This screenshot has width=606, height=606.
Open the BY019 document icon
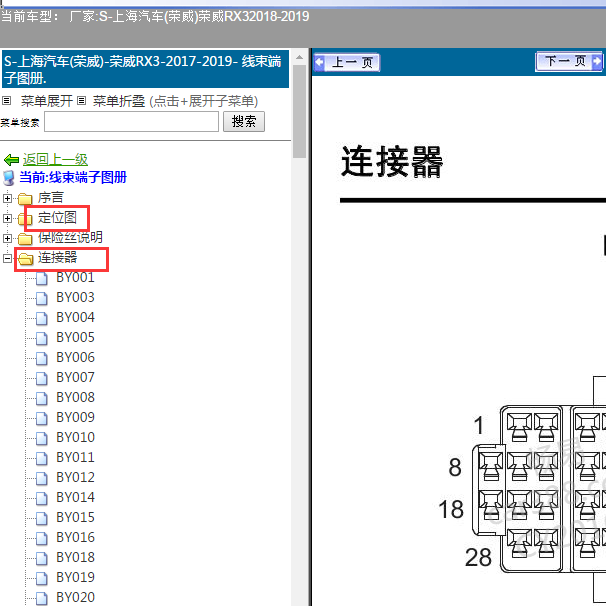[42, 579]
